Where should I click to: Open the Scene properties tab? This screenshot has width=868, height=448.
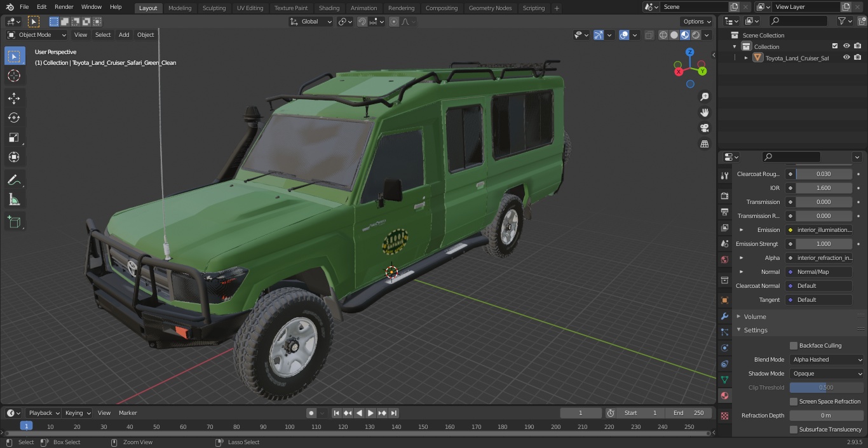tap(724, 243)
